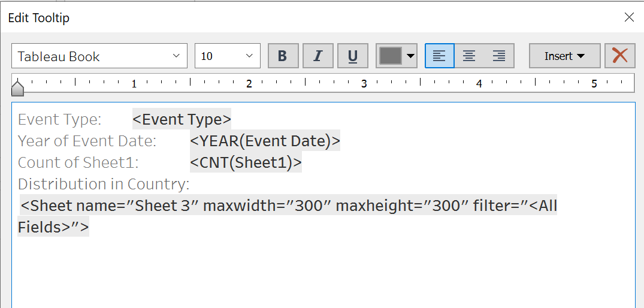This screenshot has height=308, width=644.
Task: Close the Edit Tooltip dialog
Action: (x=629, y=17)
